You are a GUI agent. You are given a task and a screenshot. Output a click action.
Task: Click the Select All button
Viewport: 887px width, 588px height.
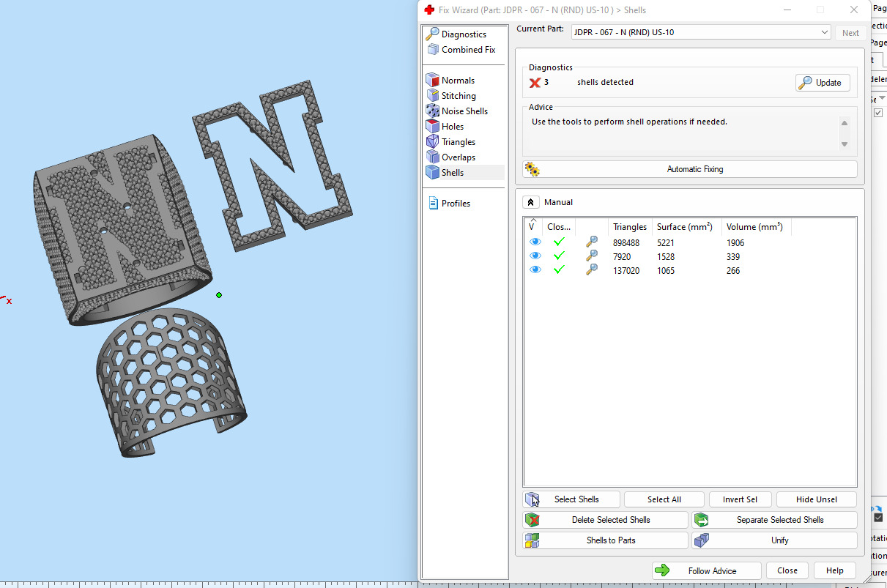coord(664,499)
